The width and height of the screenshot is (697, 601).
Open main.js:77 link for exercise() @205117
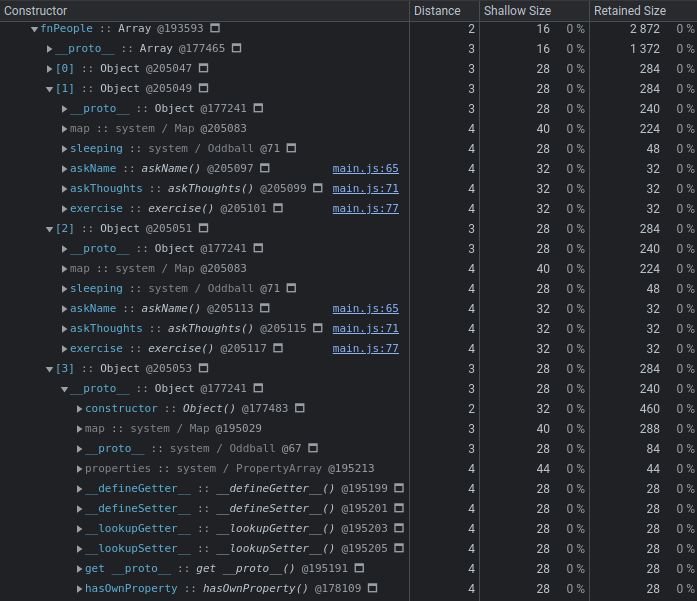tap(365, 349)
